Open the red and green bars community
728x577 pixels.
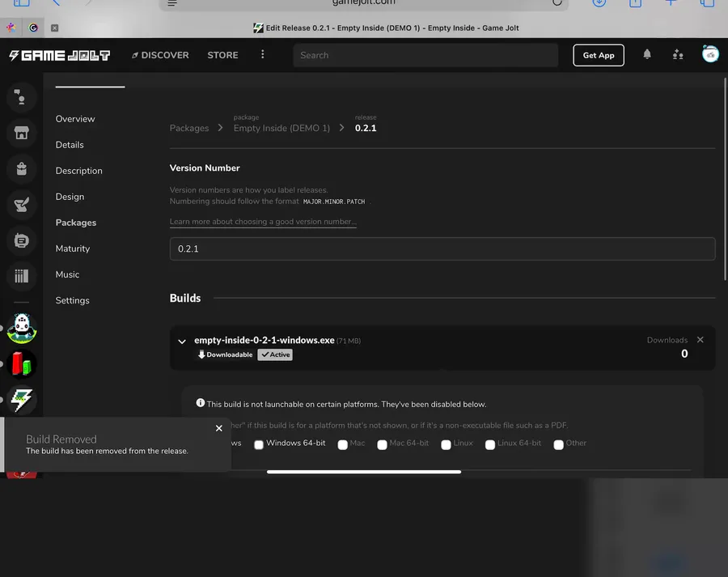point(21,364)
